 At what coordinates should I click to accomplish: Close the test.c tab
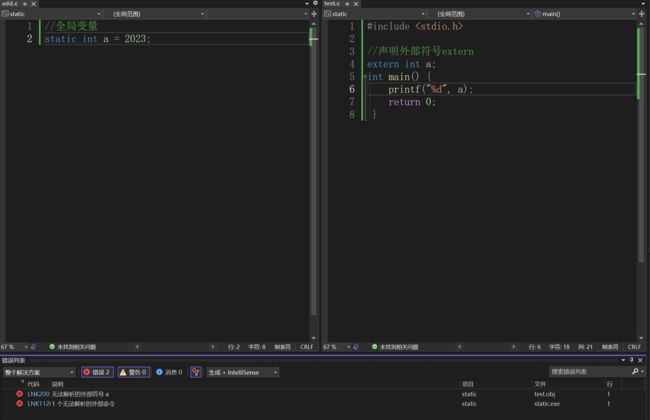pyautogui.click(x=356, y=4)
